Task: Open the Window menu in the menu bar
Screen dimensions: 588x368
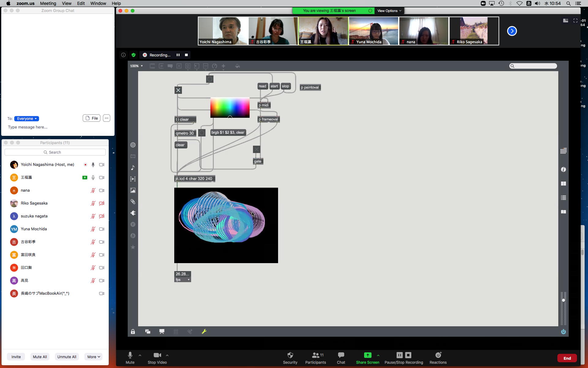Action: [98, 3]
